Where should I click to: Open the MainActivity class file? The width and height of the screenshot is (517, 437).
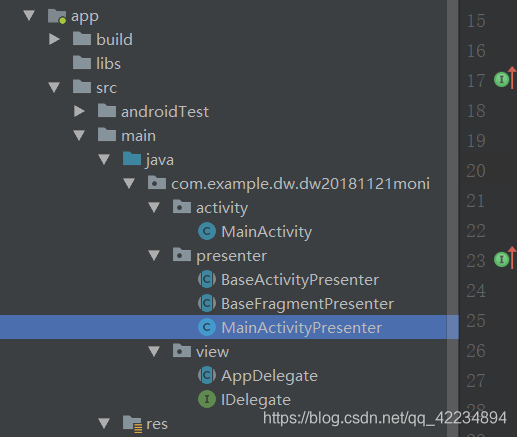(x=267, y=232)
